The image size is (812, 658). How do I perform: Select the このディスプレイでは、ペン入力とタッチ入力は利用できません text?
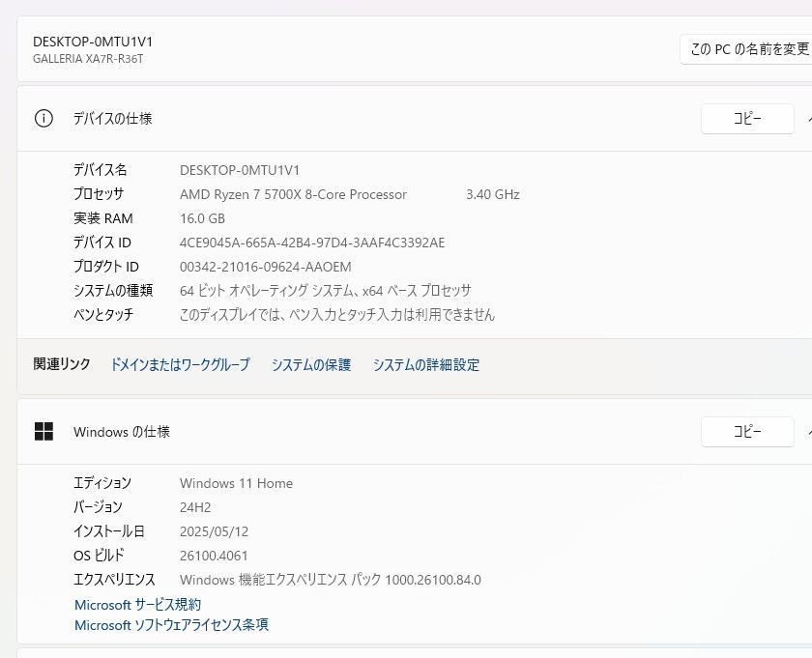tap(337, 314)
